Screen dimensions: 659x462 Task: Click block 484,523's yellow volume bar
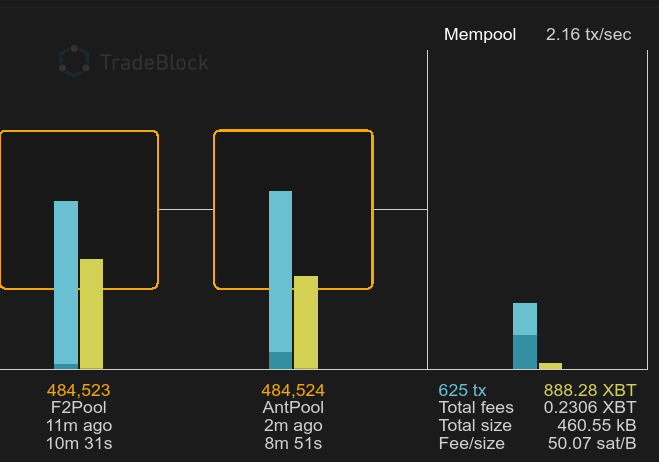(91, 314)
